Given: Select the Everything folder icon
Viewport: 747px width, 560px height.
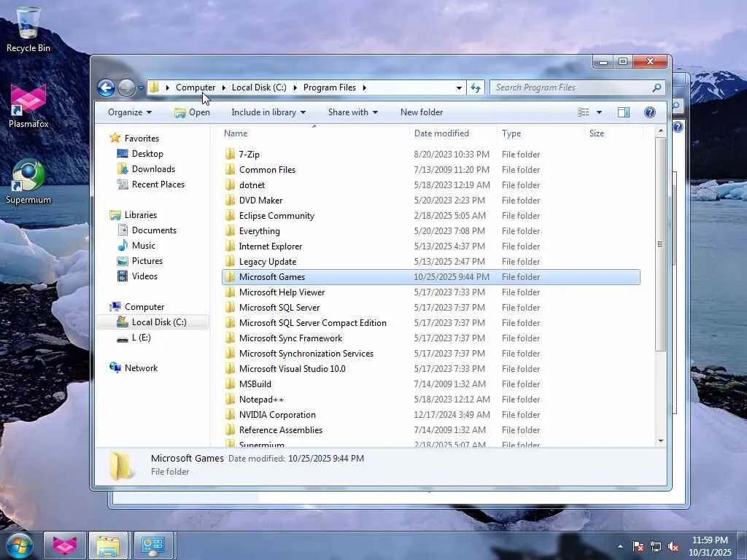Looking at the screenshot, I should [x=230, y=230].
